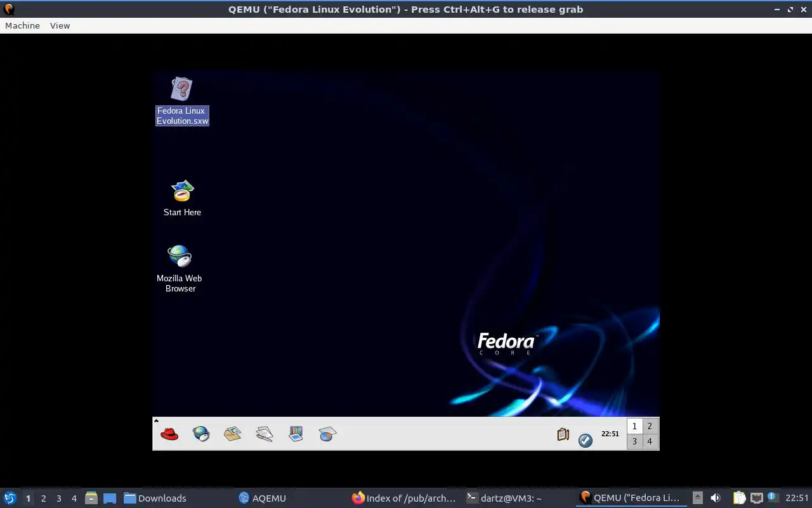Image resolution: width=812 pixels, height=508 pixels.
Task: Switch to Fedora workspace 3
Action: click(634, 441)
